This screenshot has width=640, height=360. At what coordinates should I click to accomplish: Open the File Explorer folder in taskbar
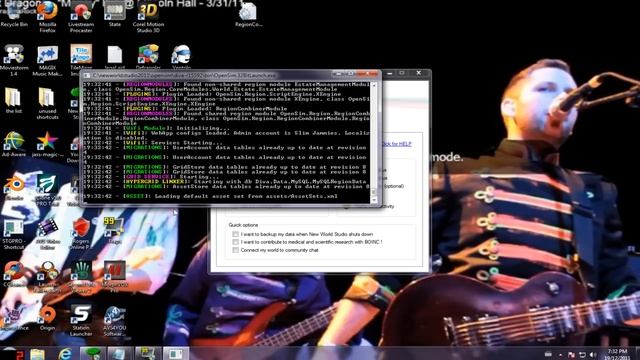coord(38,354)
